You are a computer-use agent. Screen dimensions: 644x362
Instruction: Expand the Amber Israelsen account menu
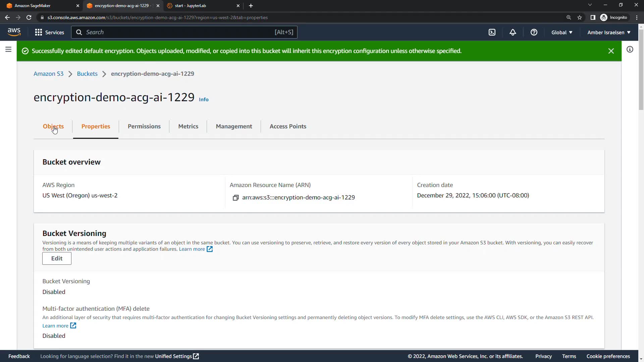point(608,32)
